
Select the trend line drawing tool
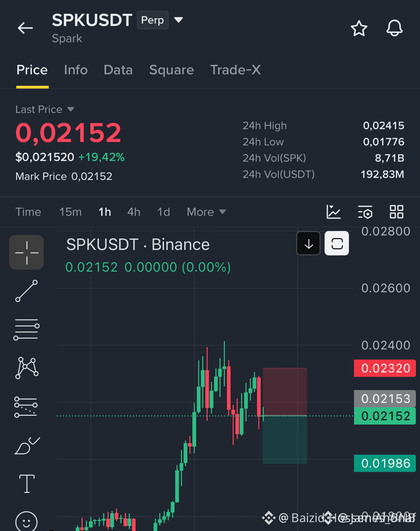[x=26, y=291]
